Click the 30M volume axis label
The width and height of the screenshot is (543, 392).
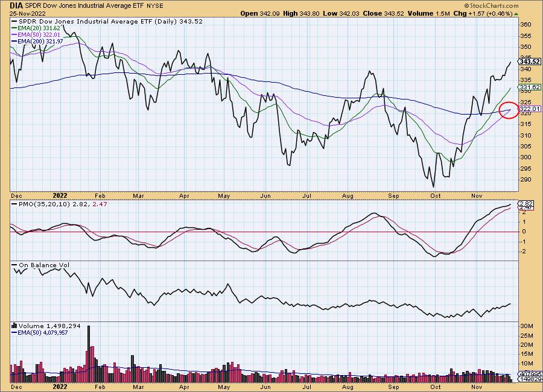pyautogui.click(x=526, y=326)
